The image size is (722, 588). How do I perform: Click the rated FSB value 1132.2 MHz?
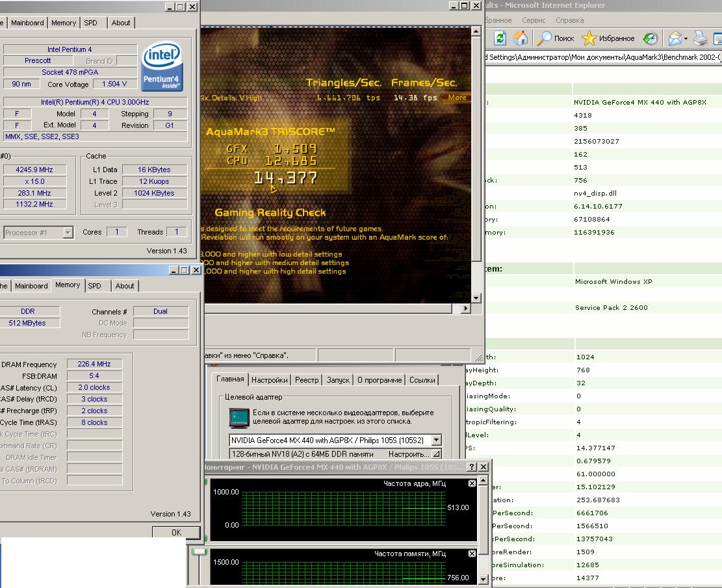pyautogui.click(x=34, y=204)
